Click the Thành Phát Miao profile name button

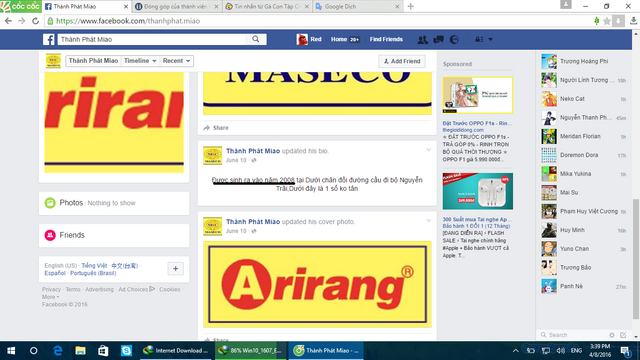(93, 61)
